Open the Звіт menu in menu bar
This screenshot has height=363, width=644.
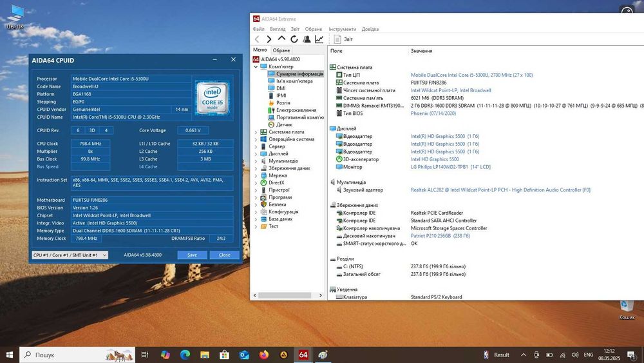[x=296, y=29]
